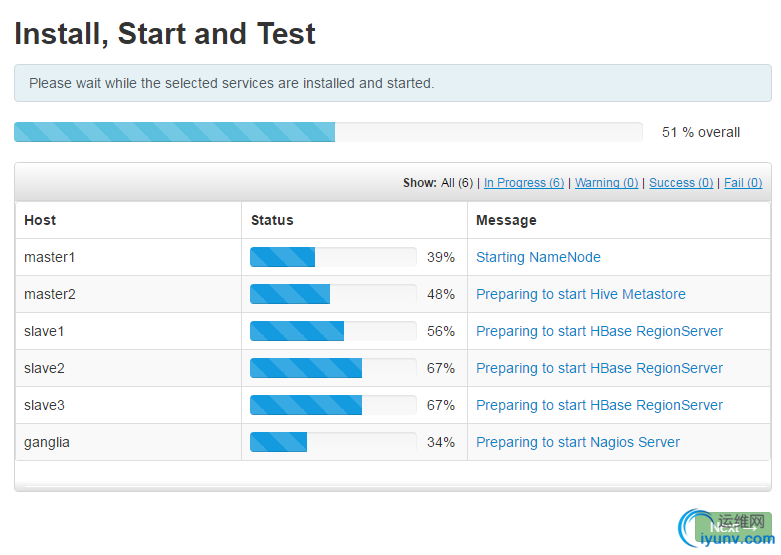Image resolution: width=781 pixels, height=555 pixels.
Task: Filter hosts by In Progress (6)
Action: point(524,183)
